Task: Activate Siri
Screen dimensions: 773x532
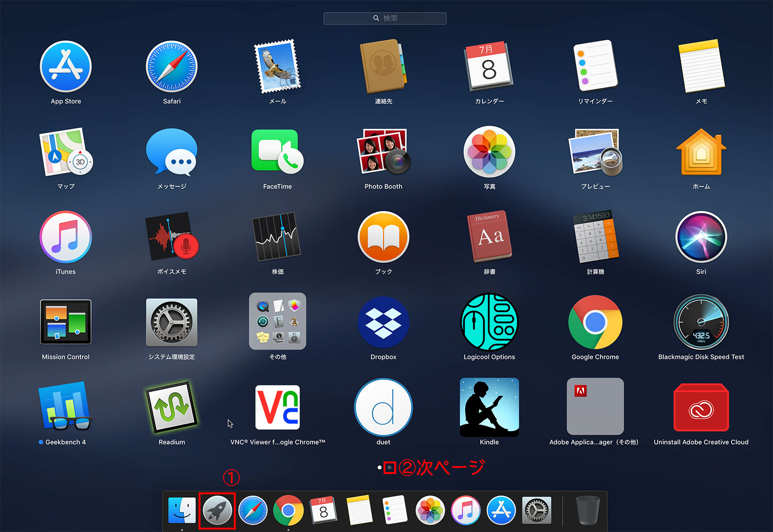Action: coord(701,237)
